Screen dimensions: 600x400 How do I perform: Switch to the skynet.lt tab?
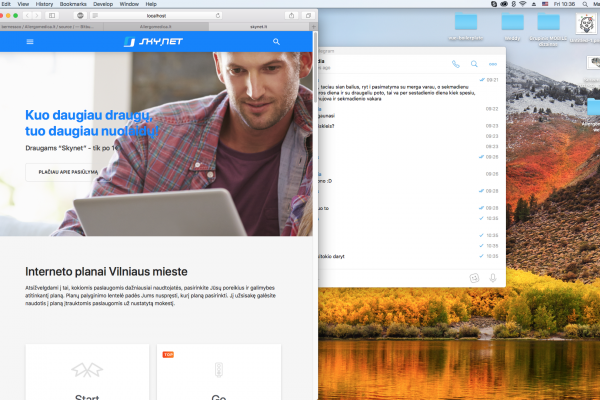pos(259,27)
